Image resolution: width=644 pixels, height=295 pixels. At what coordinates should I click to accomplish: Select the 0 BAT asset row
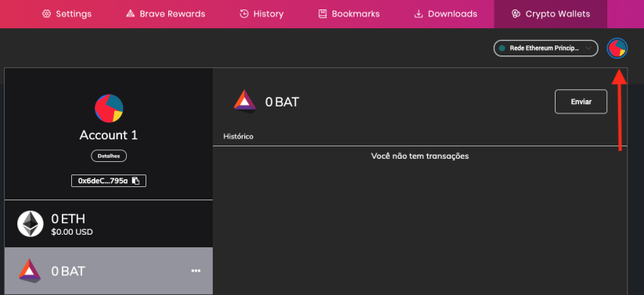109,271
